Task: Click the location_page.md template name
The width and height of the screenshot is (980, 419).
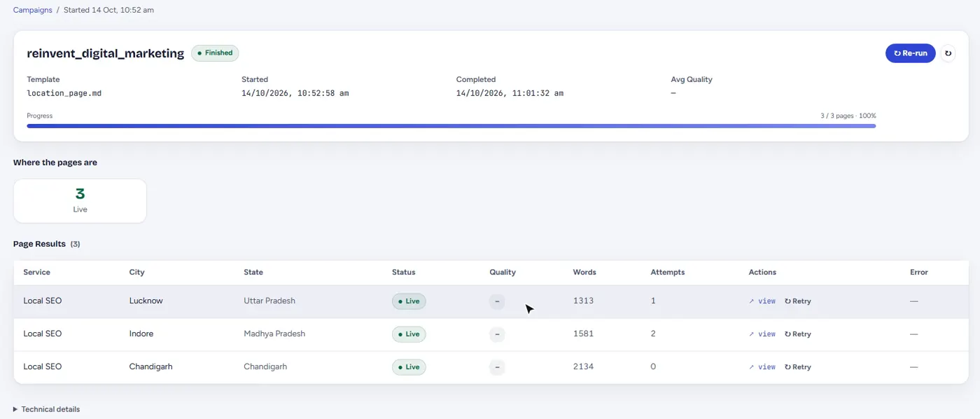Action: pos(64,92)
